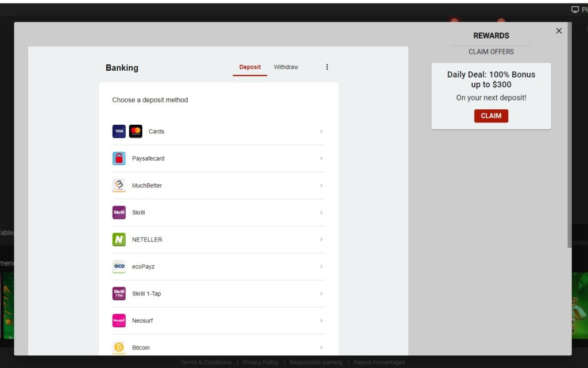Click the Daily Deal 100% Bonus title
588x368 pixels.
pos(492,79)
